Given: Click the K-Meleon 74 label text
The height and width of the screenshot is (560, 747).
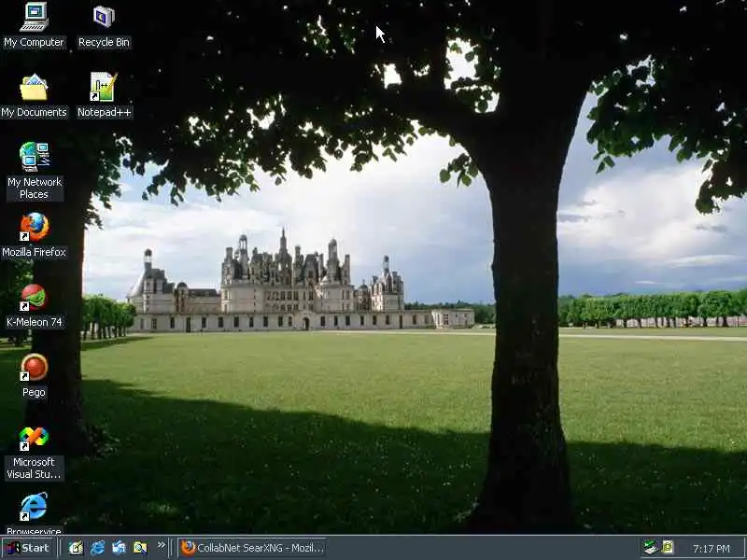Looking at the screenshot, I should click(34, 322).
